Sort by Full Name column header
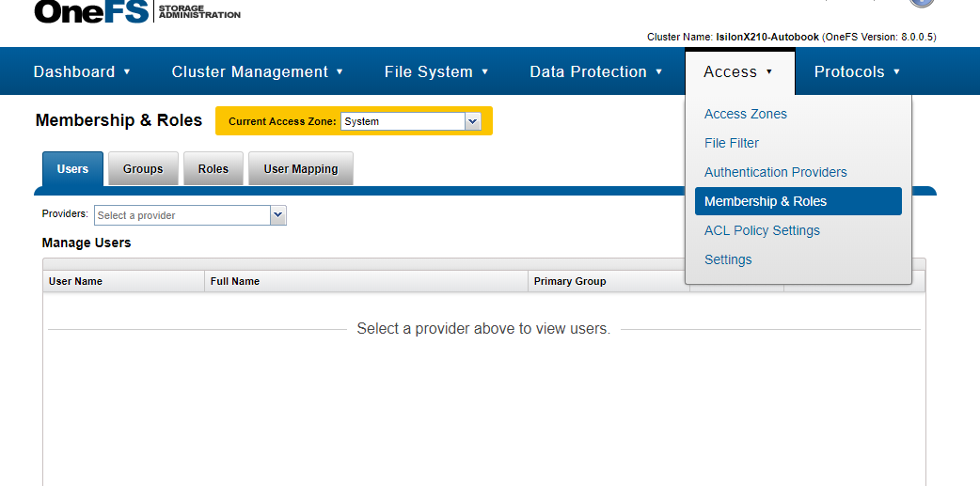The height and width of the screenshot is (486, 980). tap(366, 281)
